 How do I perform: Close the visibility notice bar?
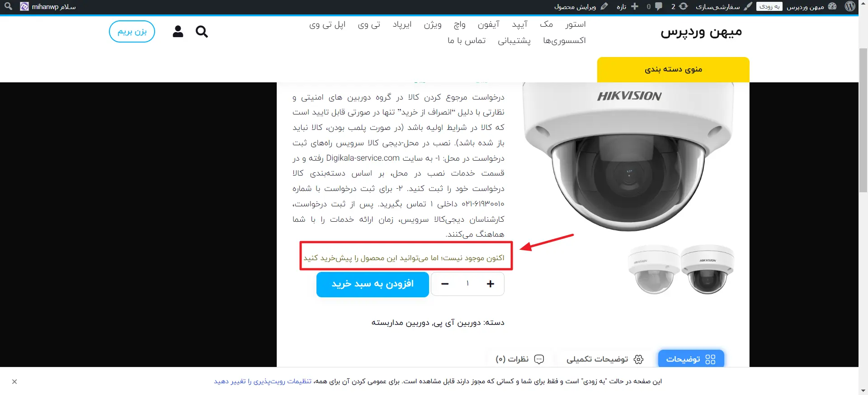(14, 381)
